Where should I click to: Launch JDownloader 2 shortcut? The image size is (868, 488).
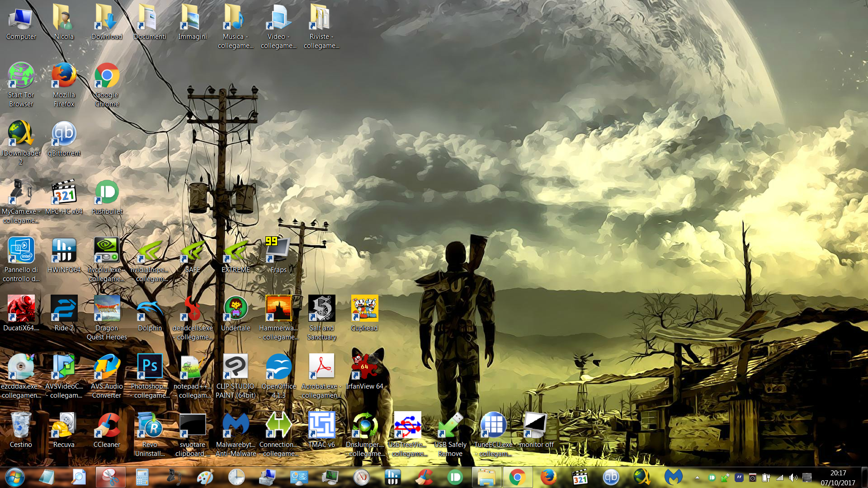pyautogui.click(x=21, y=143)
